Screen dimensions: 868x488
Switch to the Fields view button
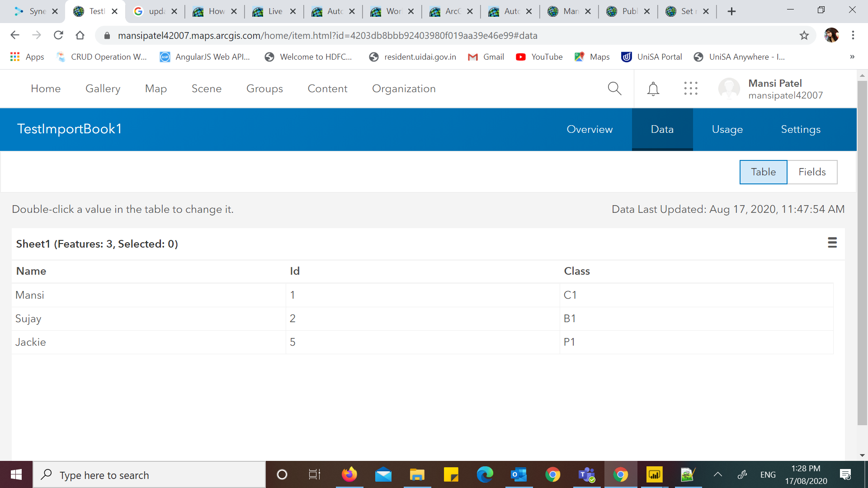pyautogui.click(x=812, y=172)
